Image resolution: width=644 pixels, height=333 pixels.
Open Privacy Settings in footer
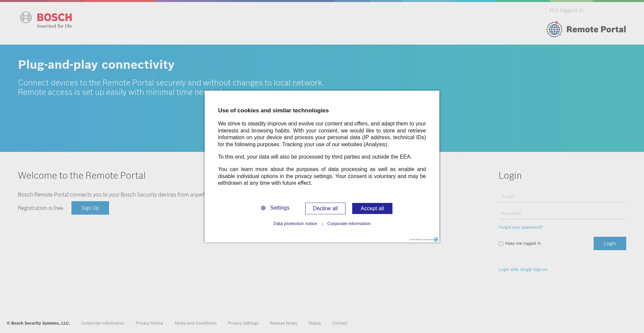(243, 323)
